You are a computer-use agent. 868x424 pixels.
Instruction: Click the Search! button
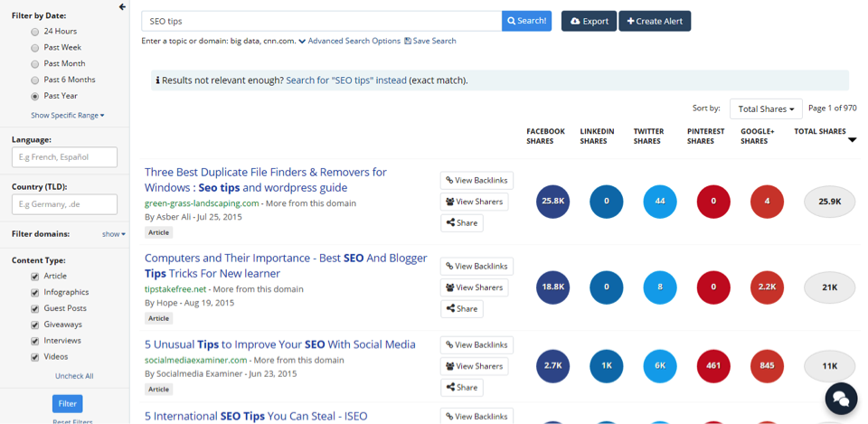526,21
